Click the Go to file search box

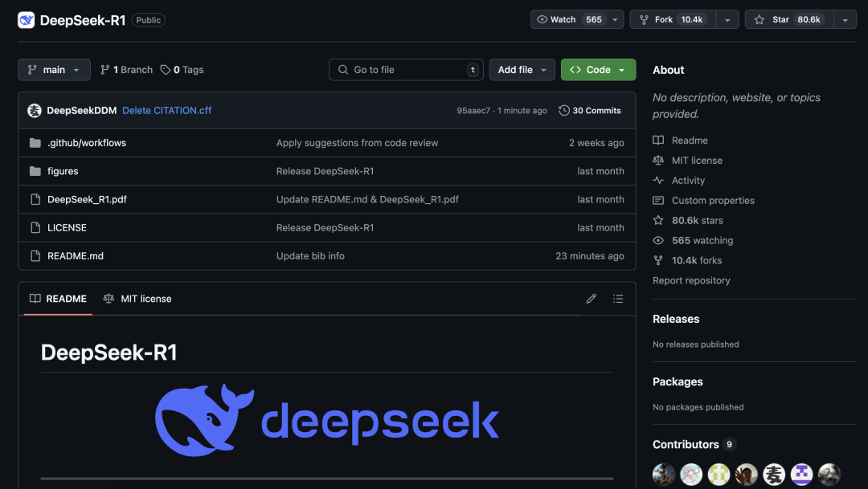[406, 69]
